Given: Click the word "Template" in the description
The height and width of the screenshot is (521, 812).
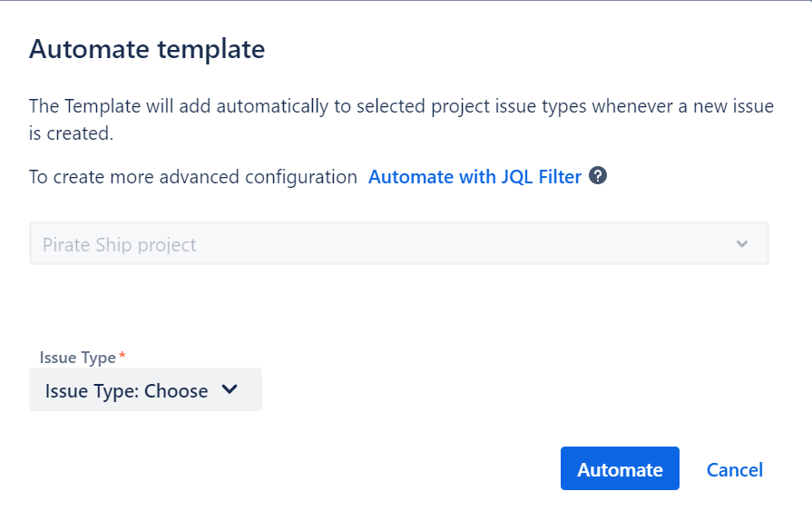Looking at the screenshot, I should coord(102,106).
